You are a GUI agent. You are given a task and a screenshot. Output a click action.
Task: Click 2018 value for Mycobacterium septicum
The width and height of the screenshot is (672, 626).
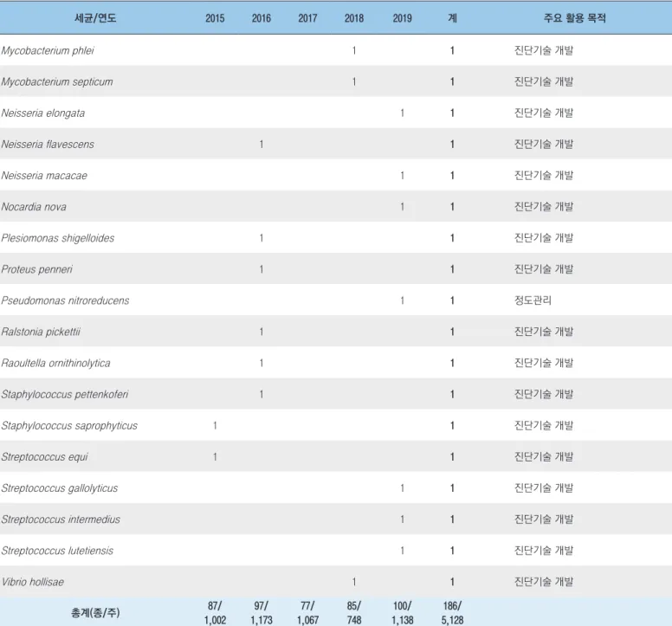(x=354, y=82)
